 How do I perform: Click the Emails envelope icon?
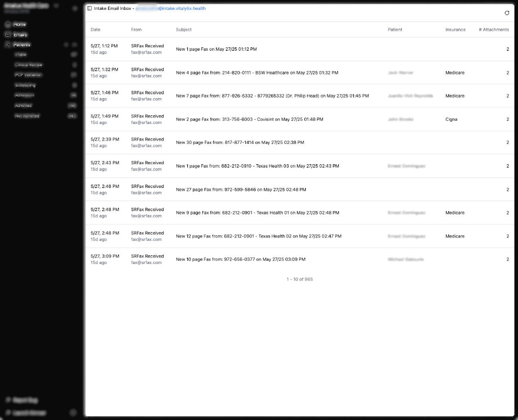[x=7, y=35]
